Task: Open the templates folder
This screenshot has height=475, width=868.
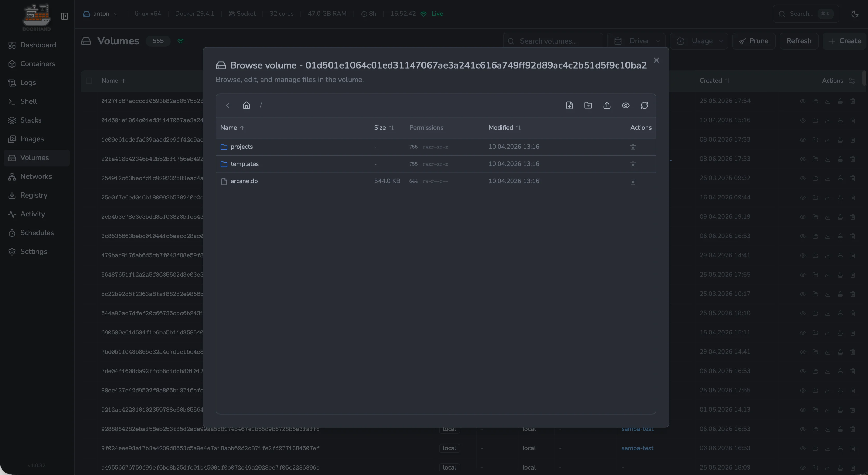Action: pos(245,164)
